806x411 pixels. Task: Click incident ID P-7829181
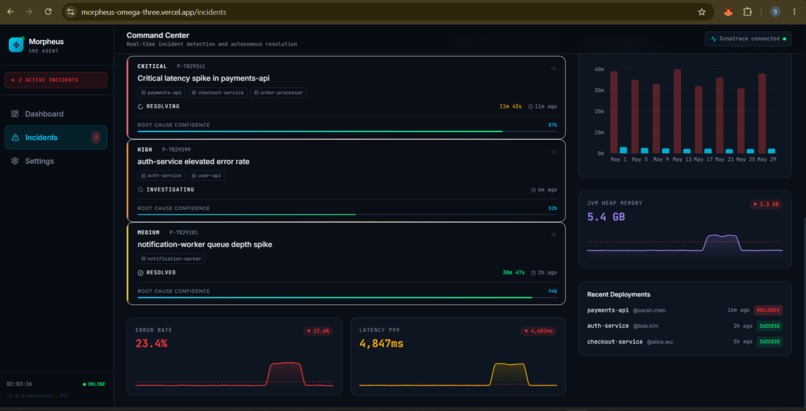[x=184, y=232]
